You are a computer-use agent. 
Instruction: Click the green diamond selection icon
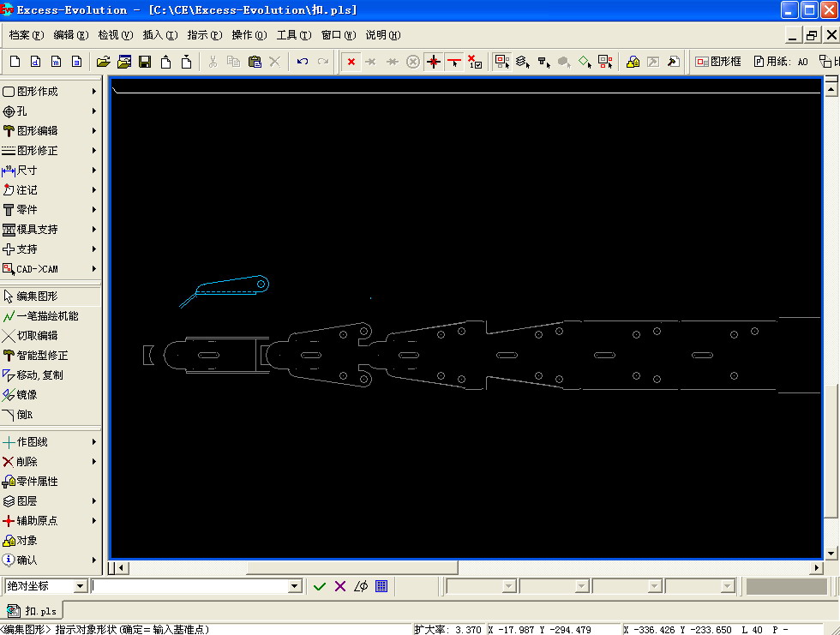(x=585, y=62)
